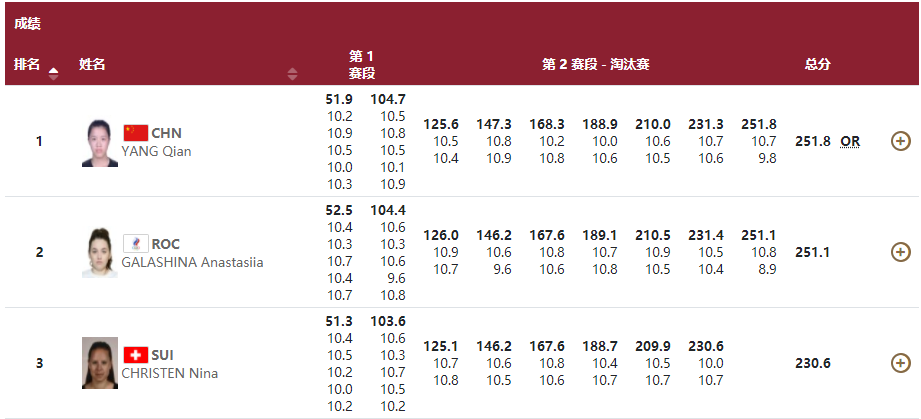Viewport: 921px width, 419px height.
Task: Expand details for YANG Qian row
Action: (x=900, y=141)
